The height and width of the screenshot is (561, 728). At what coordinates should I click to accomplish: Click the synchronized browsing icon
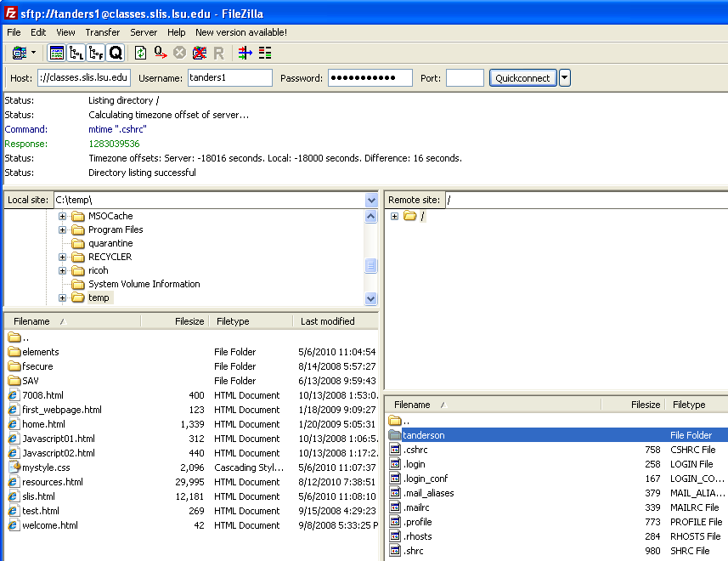pos(265,53)
